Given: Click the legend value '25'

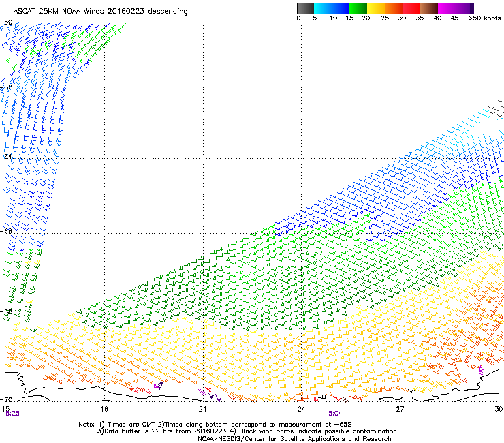Looking at the screenshot, I should tap(385, 18).
